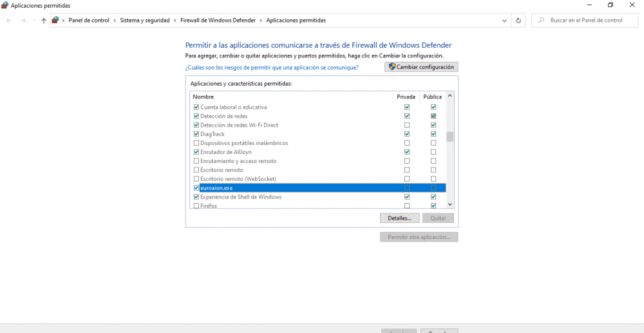
Task: Check Private box for Detección de redes Wi-Fi Direct
Action: (x=407, y=125)
